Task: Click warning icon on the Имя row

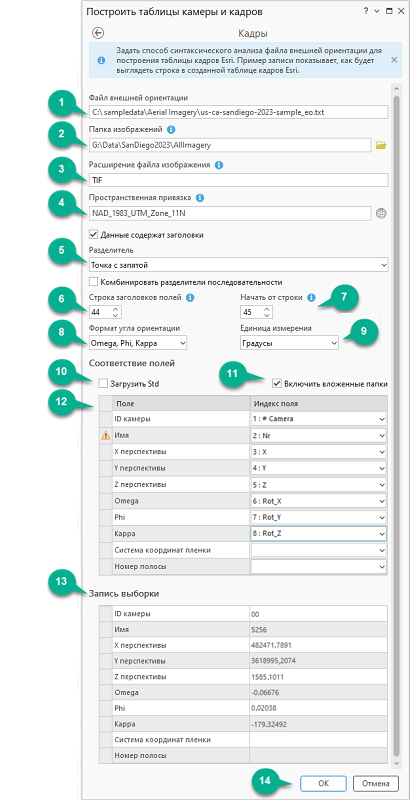Action: point(106,436)
